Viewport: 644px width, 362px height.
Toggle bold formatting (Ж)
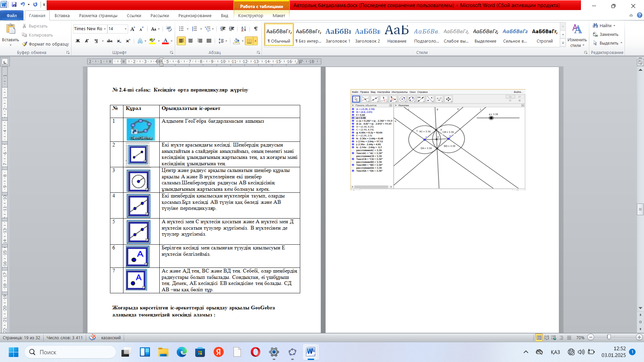click(x=78, y=41)
